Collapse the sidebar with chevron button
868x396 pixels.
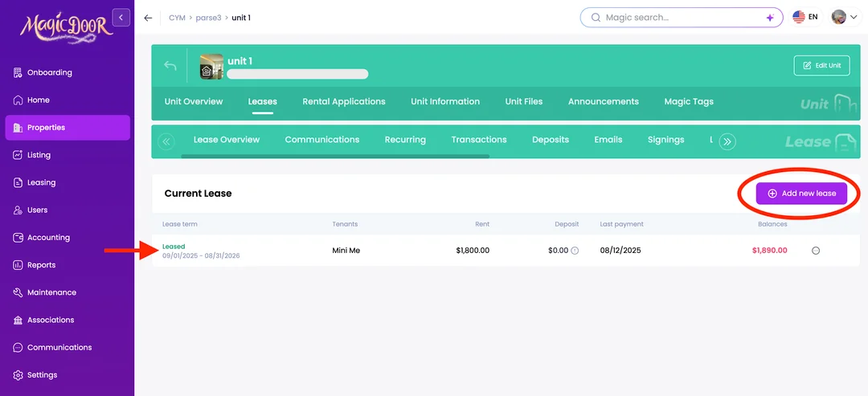pyautogui.click(x=121, y=17)
